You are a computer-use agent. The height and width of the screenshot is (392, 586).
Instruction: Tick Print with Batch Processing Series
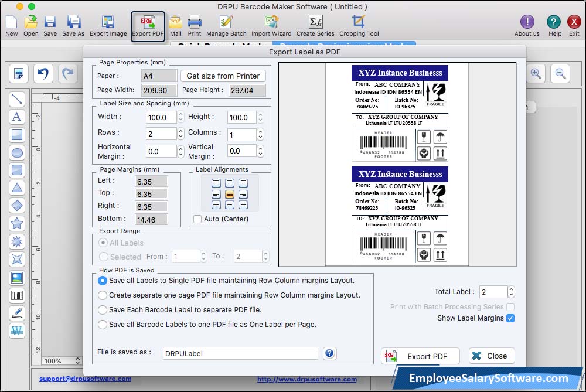(510, 307)
